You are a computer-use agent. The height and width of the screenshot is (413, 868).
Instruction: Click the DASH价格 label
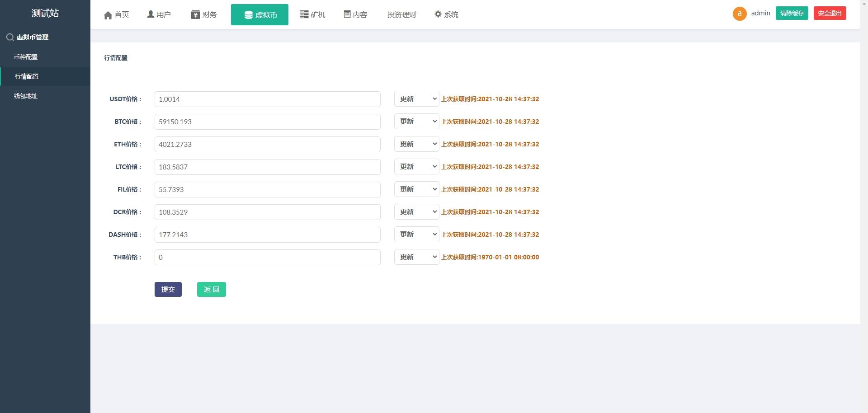point(125,235)
